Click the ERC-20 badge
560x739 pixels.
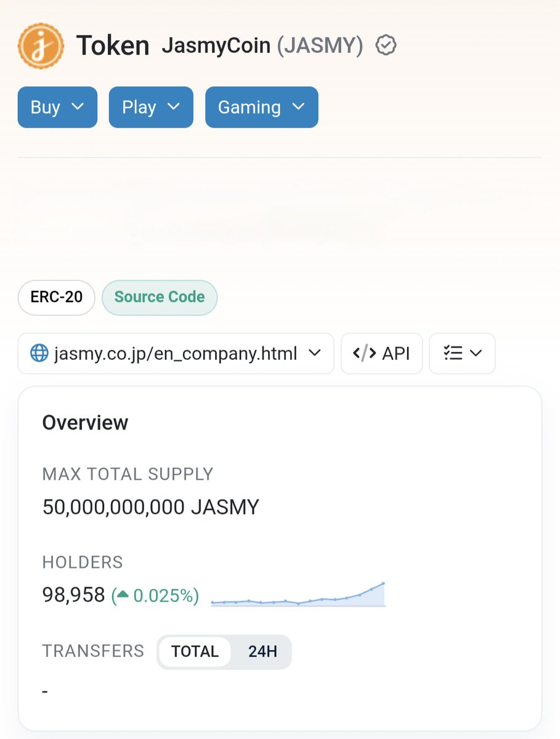click(55, 297)
